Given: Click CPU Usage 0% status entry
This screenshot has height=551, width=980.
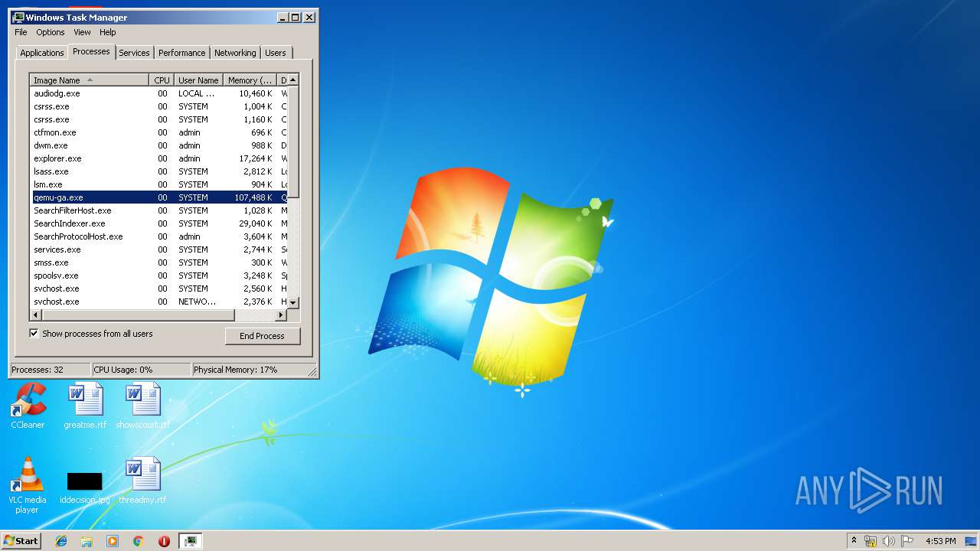Looking at the screenshot, I should tap(142, 370).
